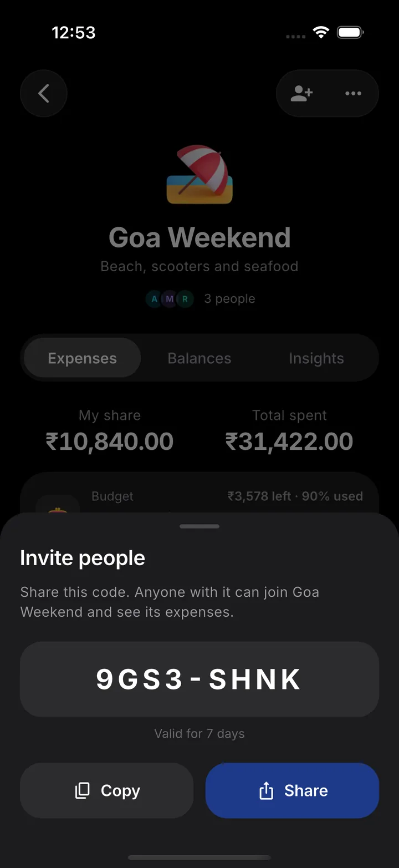
Task: Tap the sheet drag handle
Action: pos(199,526)
